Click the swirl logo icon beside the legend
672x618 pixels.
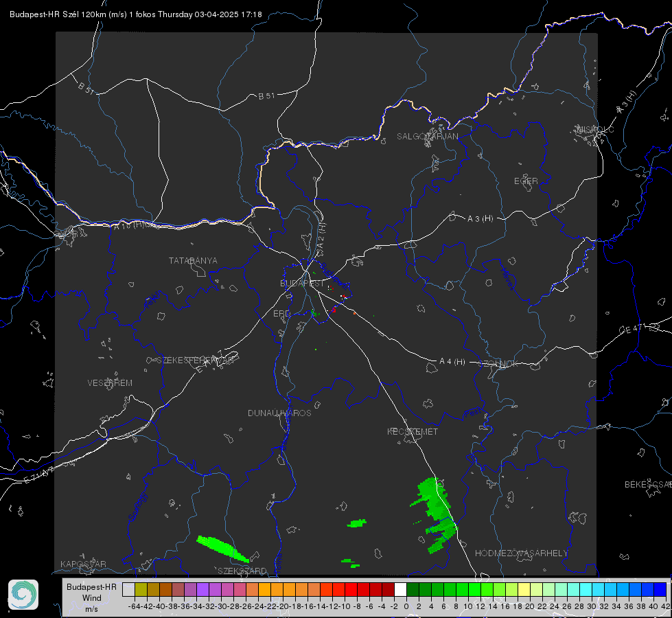click(23, 595)
